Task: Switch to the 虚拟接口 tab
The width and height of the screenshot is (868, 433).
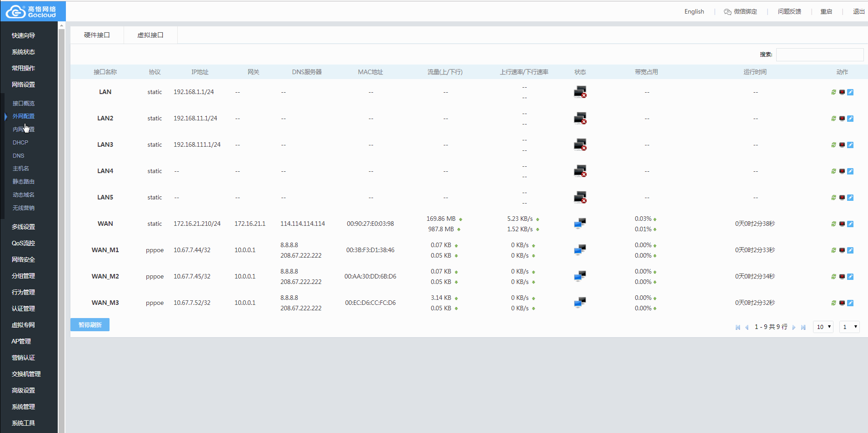Action: tap(150, 35)
